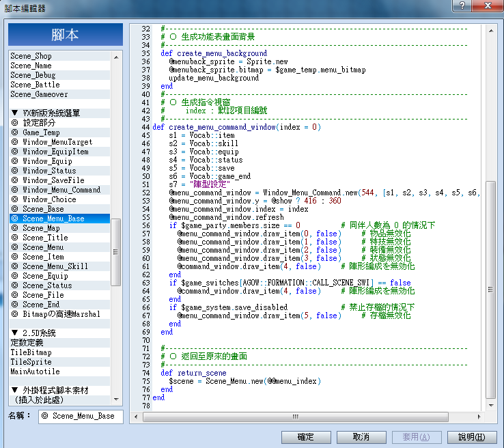This screenshot has height=448, width=504.
Task: Click the if $game_system.save_disabled line
Action: click(x=229, y=307)
